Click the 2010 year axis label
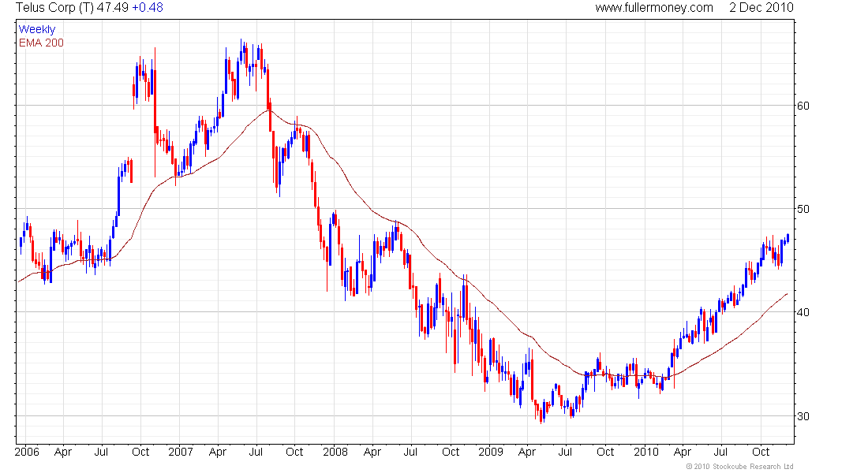868x473 pixels. pyautogui.click(x=646, y=452)
